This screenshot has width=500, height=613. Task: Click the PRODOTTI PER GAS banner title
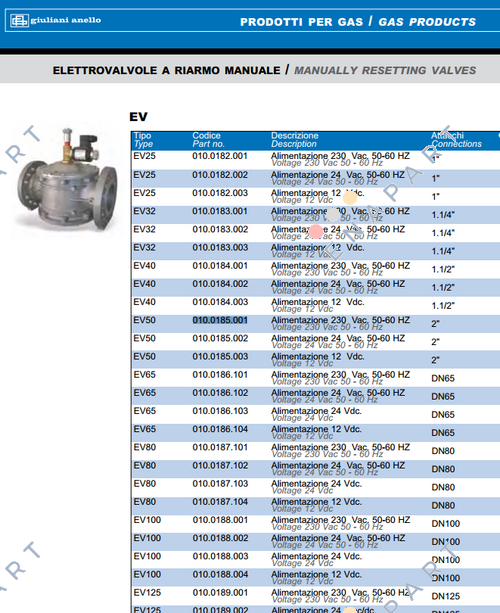pos(301,22)
